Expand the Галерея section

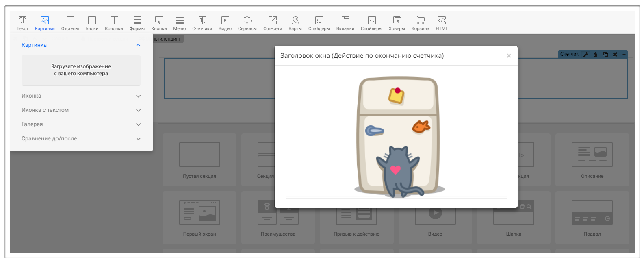[x=138, y=124]
